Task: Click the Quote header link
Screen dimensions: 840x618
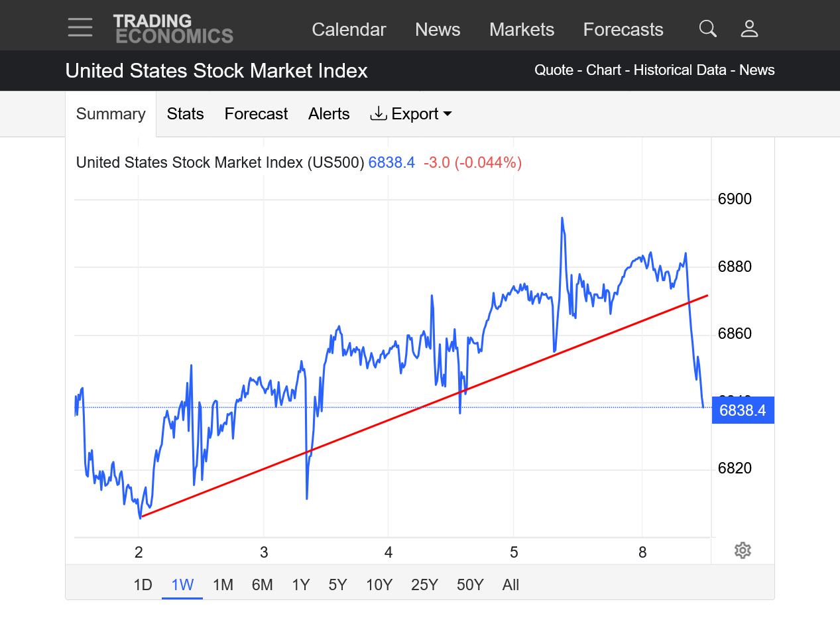Action: click(x=554, y=70)
